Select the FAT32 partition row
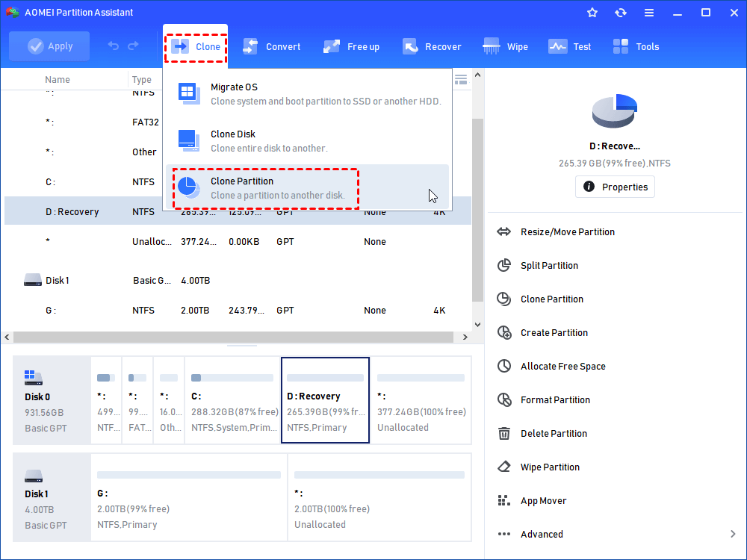Viewport: 747px width, 560px height. pos(84,122)
